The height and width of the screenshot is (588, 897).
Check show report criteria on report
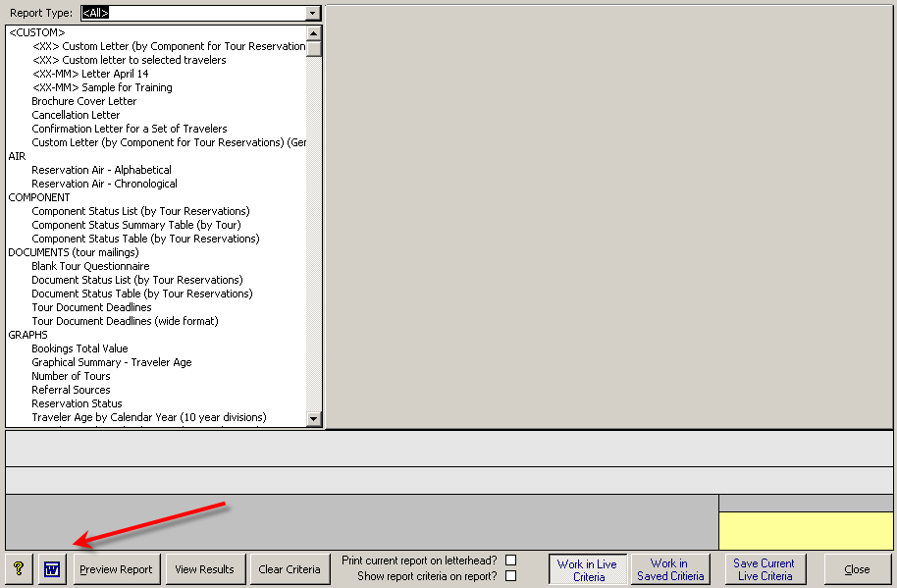510,576
